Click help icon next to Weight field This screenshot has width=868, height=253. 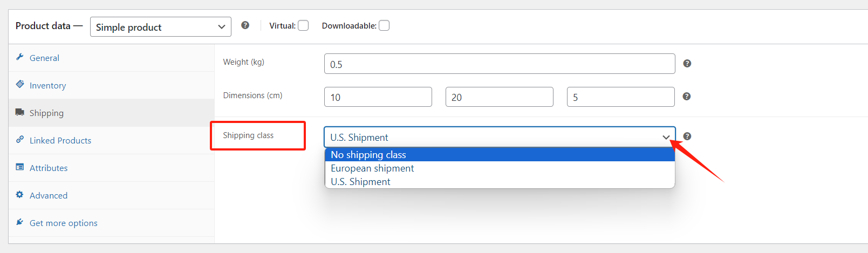click(x=687, y=64)
